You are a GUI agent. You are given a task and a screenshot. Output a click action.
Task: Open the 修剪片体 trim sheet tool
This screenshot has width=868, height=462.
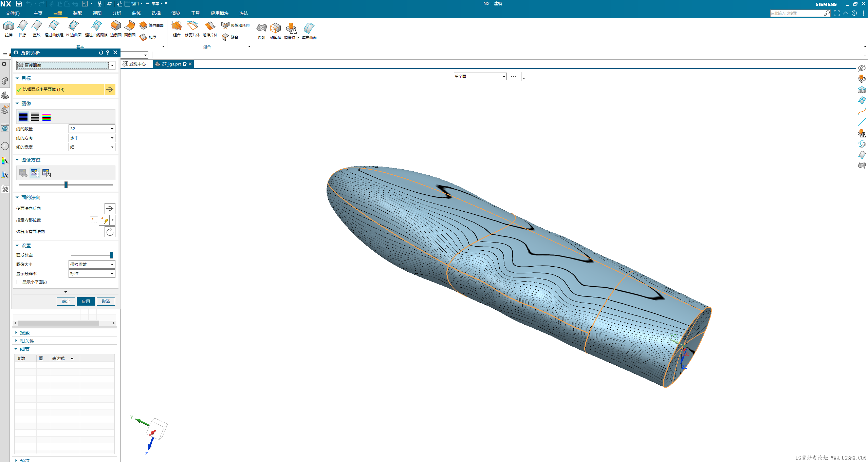[192, 28]
